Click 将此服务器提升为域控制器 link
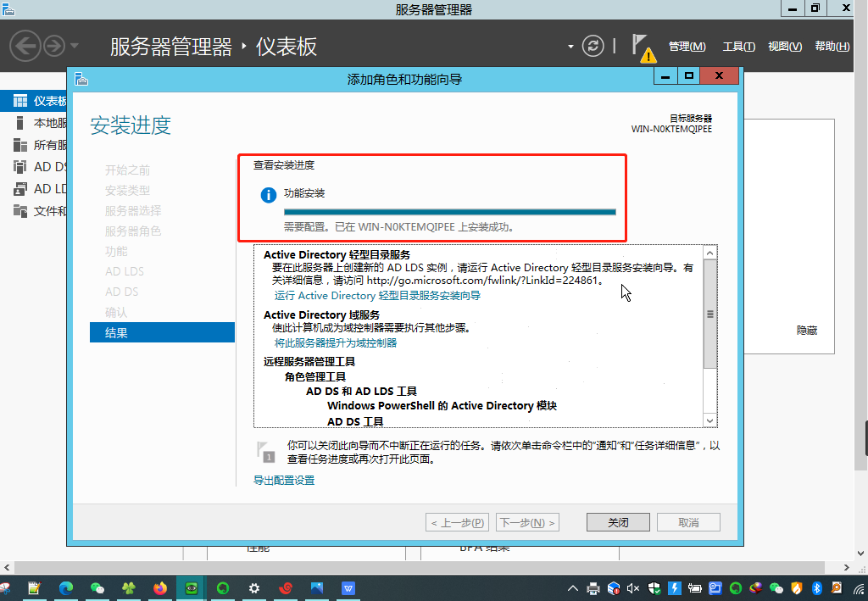The image size is (868, 601). click(336, 343)
